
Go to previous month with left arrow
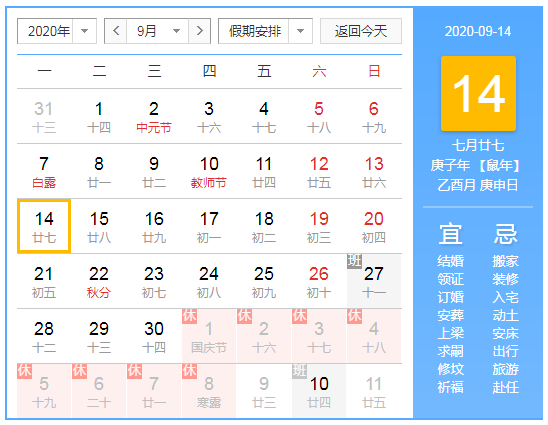(x=116, y=31)
